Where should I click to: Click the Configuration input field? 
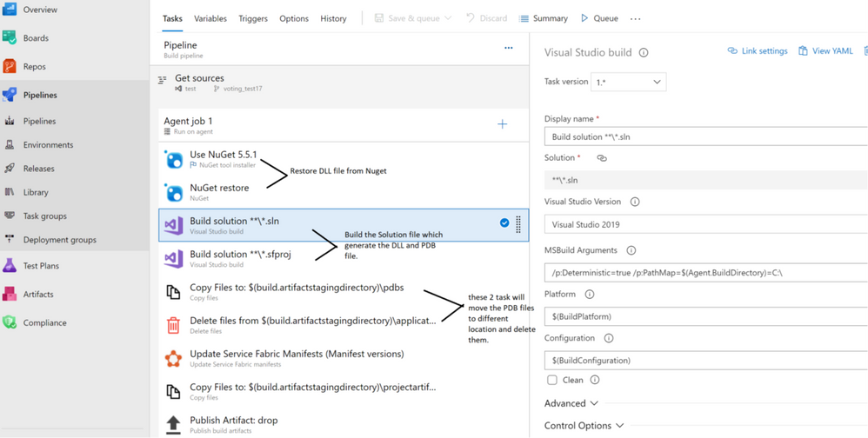pos(706,361)
